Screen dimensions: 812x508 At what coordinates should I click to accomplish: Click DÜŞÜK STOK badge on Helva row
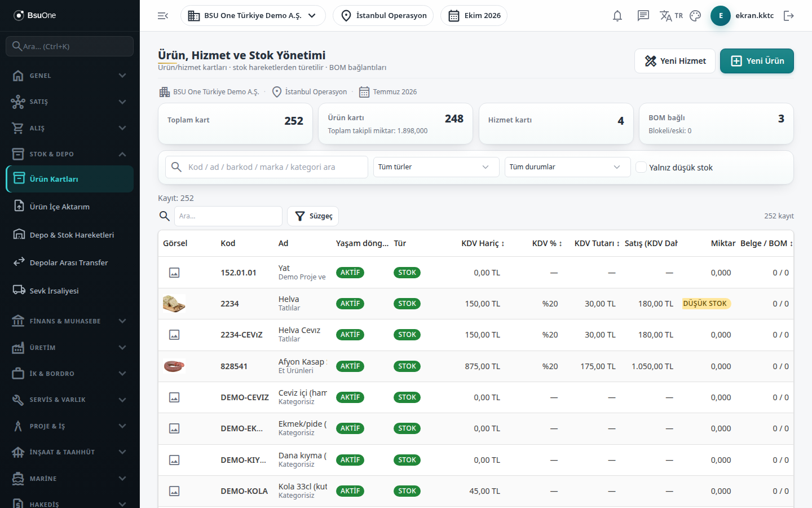coord(706,304)
